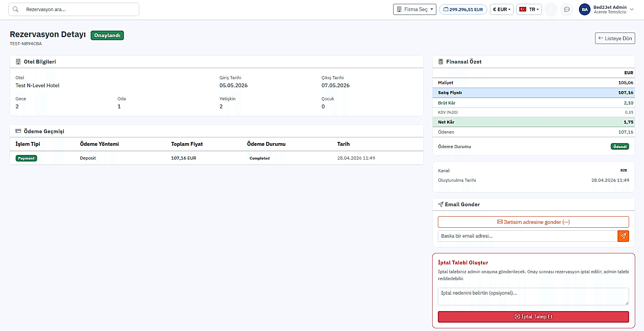Click the Otel Bilgileri building icon

pyautogui.click(x=18, y=62)
